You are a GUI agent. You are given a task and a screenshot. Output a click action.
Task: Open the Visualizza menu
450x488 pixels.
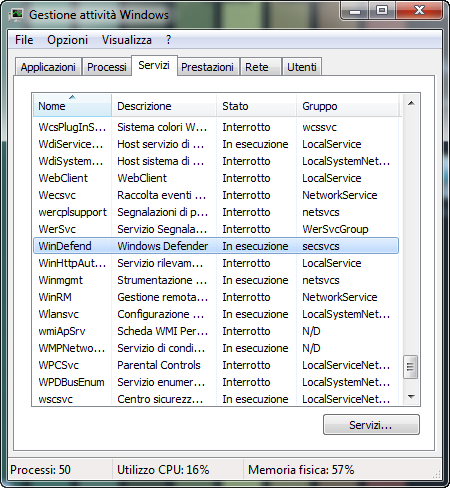tap(127, 40)
